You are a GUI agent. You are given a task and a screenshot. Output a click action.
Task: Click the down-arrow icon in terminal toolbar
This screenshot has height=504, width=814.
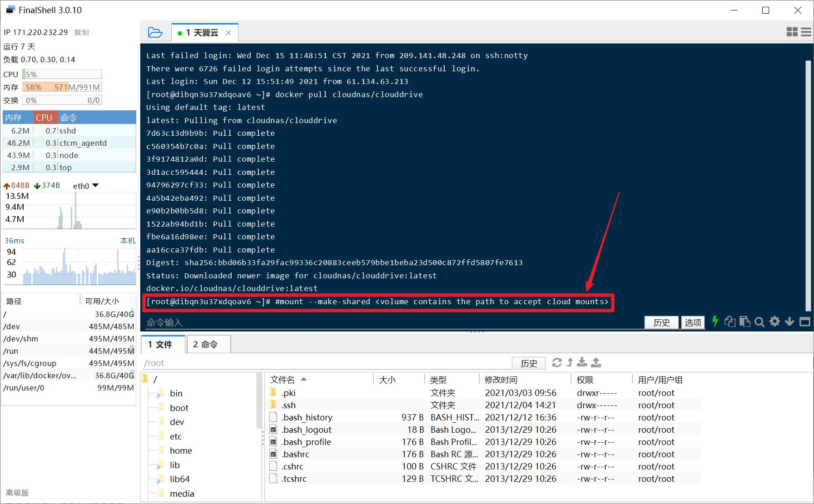click(x=789, y=321)
